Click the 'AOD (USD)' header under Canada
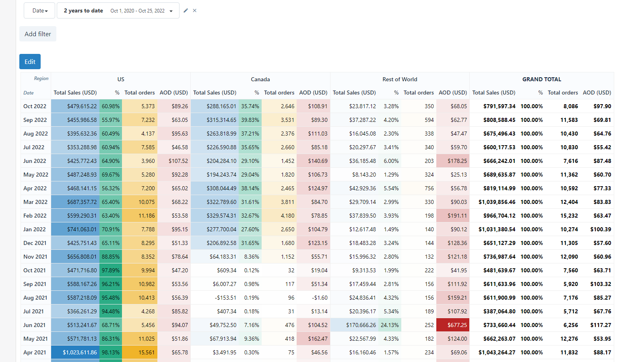 click(x=314, y=93)
